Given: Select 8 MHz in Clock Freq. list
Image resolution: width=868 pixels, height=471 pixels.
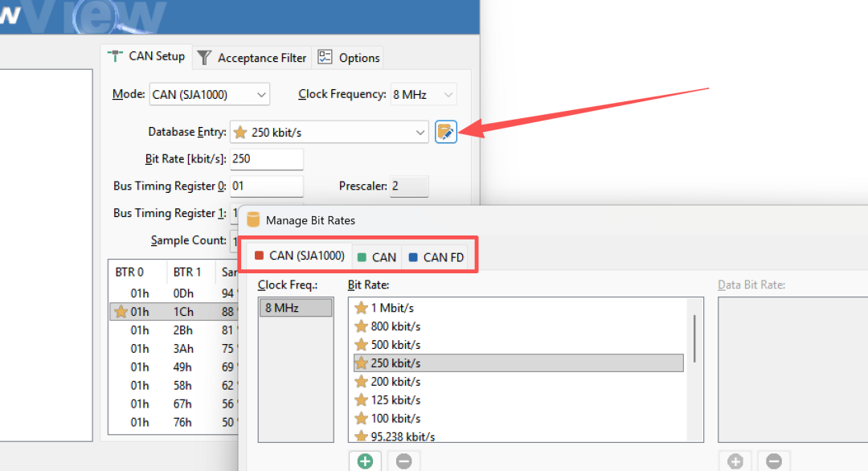Looking at the screenshot, I should pos(296,308).
